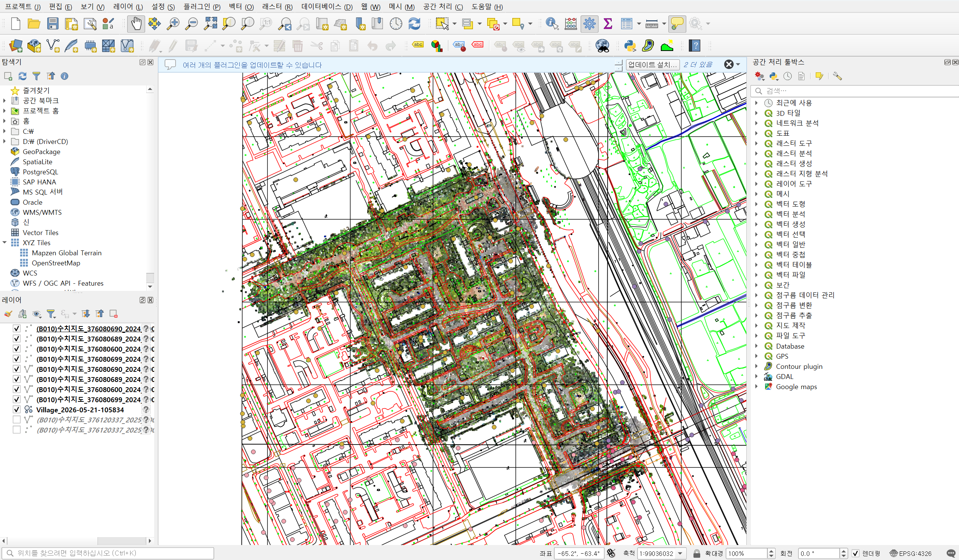Select the Pan Map hand tool
959x560 pixels.
coord(136,24)
